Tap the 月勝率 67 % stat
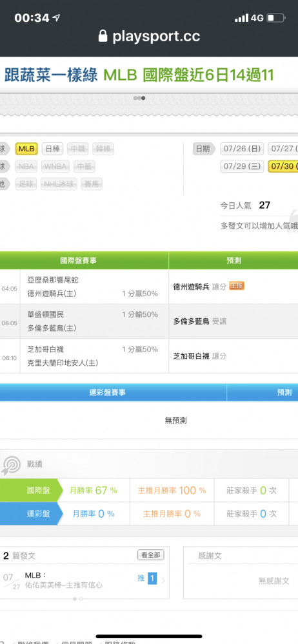 click(x=94, y=490)
